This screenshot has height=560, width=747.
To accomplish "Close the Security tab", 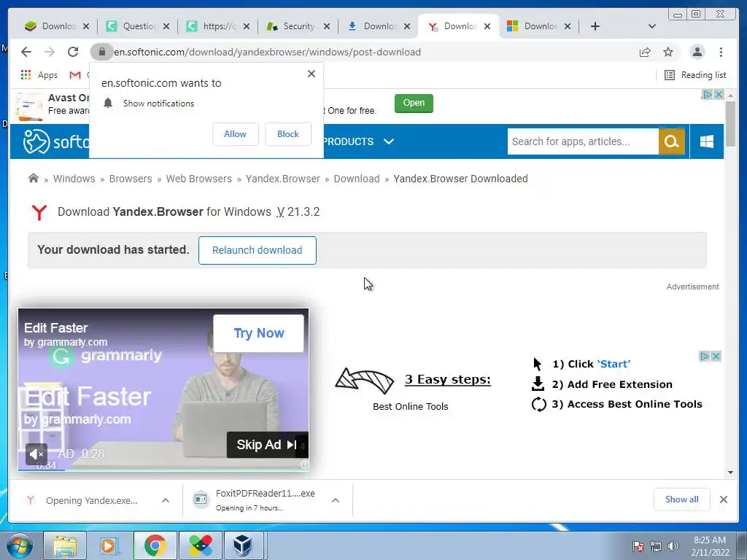I will tap(327, 26).
